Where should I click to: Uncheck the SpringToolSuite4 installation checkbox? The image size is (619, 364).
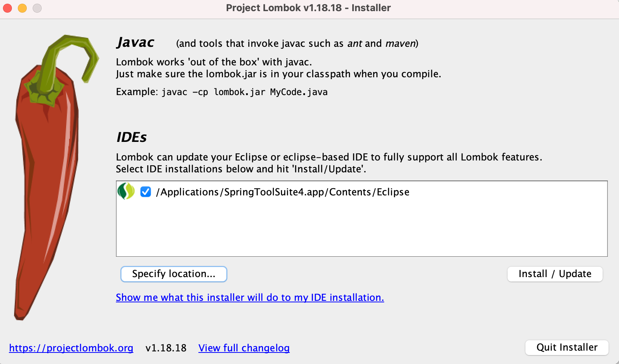[146, 192]
